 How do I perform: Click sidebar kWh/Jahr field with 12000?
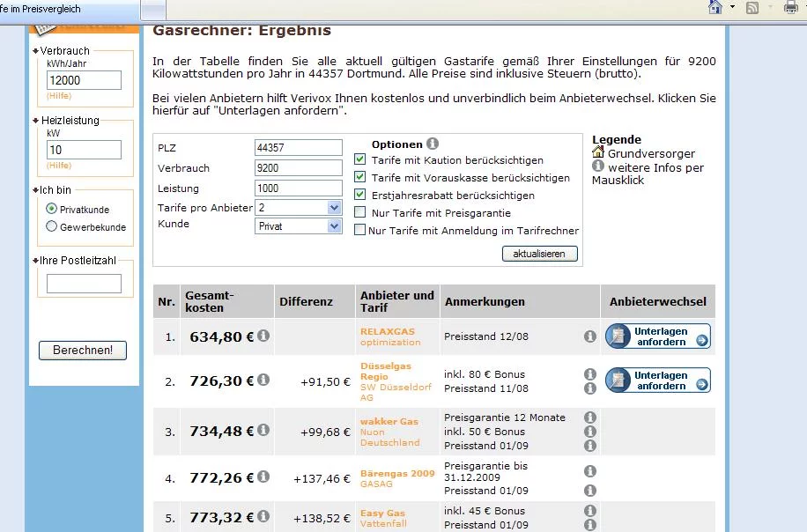(x=84, y=80)
